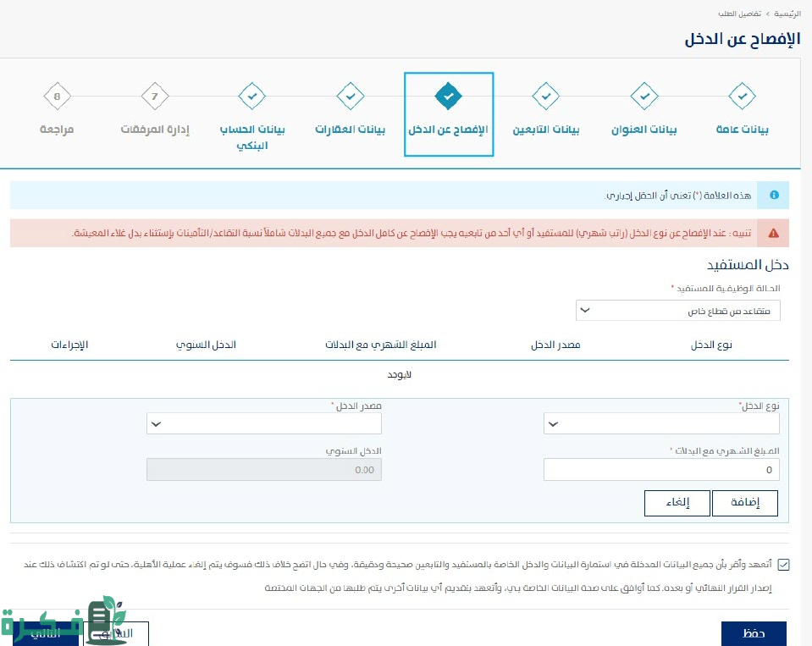This screenshot has height=646, width=812.
Task: Click the حفظ save button
Action: click(x=754, y=633)
